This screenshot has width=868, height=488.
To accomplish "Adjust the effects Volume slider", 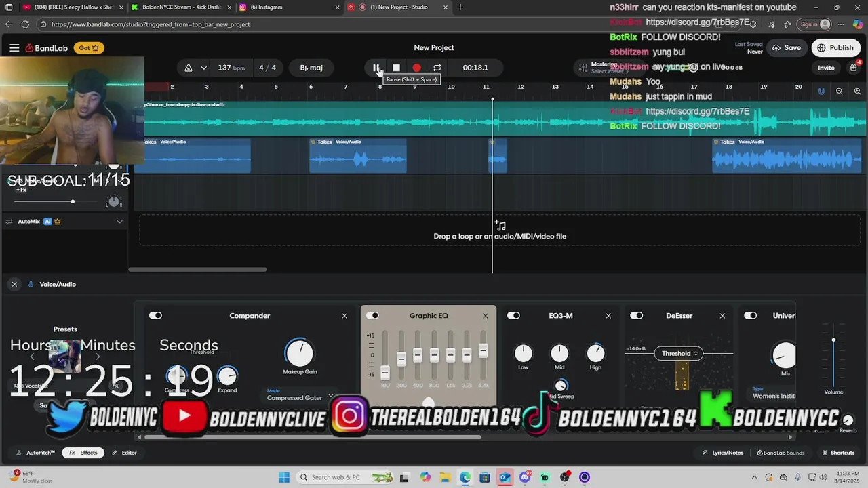I will point(833,340).
